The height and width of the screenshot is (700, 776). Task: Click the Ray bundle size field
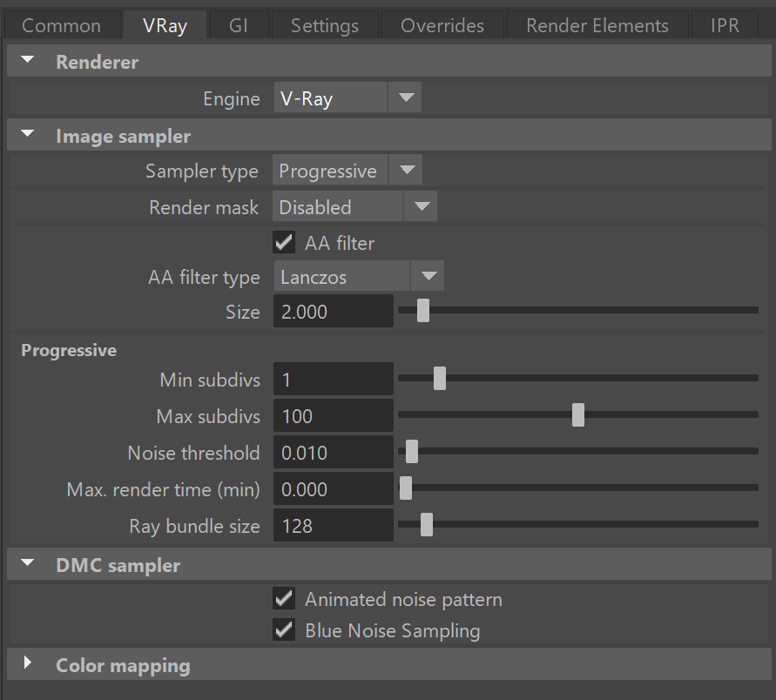(334, 525)
